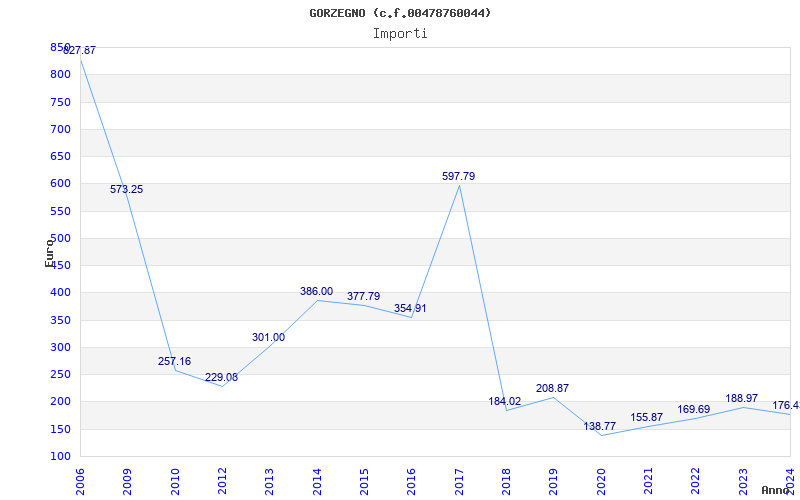Click the 2013 x-axis label
Viewport: 800px width, 500px height.
[x=269, y=482]
